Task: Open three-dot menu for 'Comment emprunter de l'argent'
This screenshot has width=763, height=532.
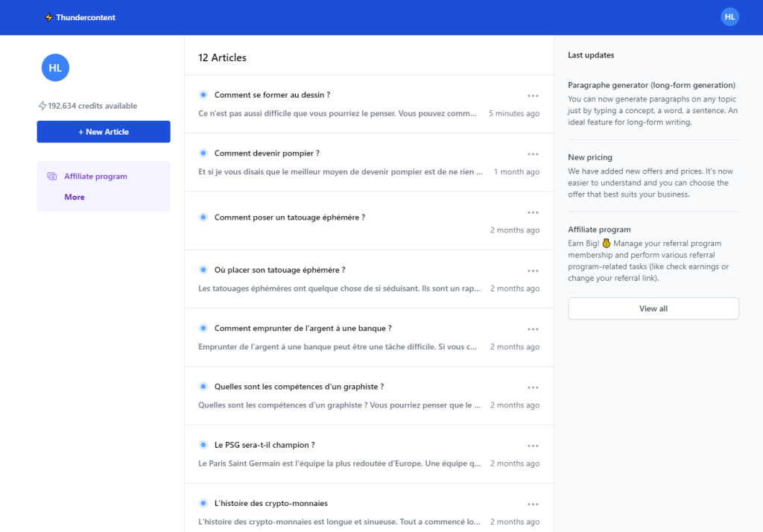Action: 533,329
